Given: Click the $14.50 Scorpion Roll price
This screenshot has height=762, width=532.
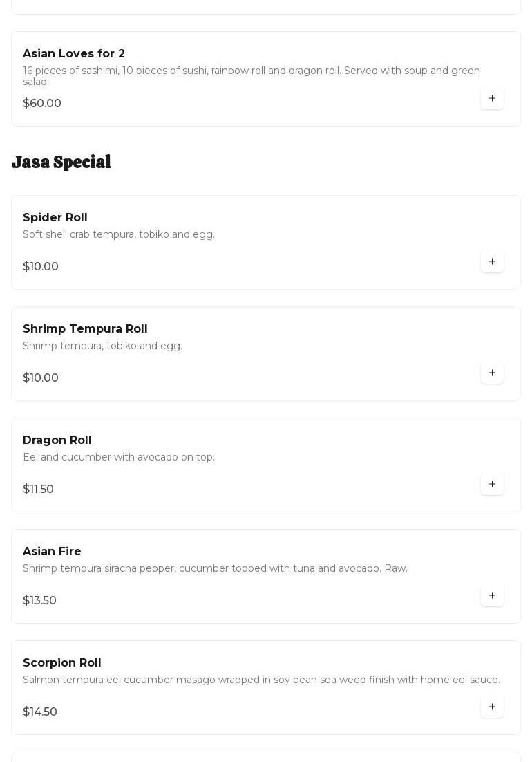Looking at the screenshot, I should (40, 712).
